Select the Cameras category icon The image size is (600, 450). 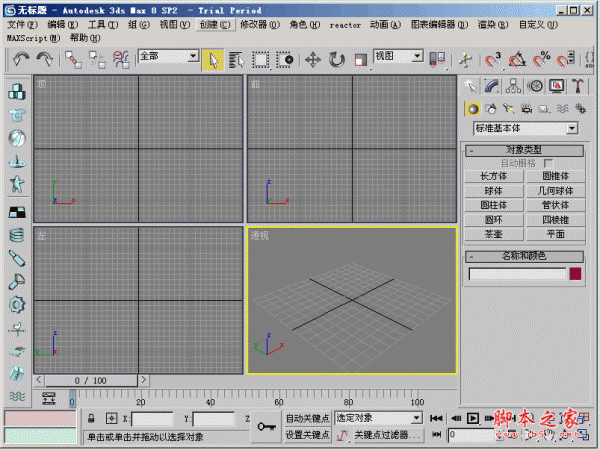(527, 109)
